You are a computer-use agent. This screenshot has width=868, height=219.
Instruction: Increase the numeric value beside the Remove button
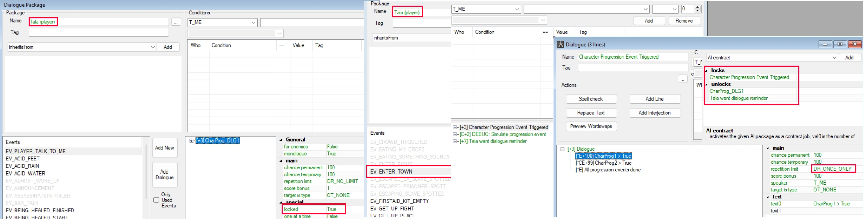697,7
